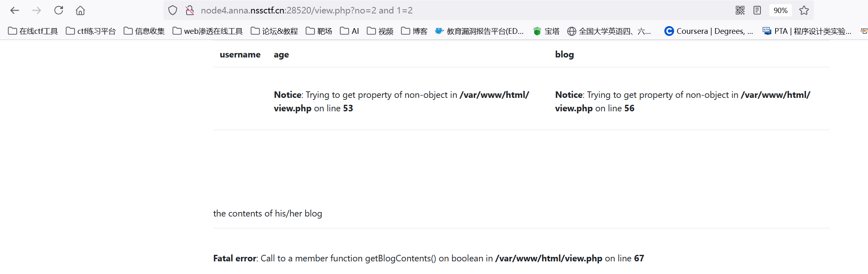Click the forward navigation arrow
The height and width of the screenshot is (274, 868).
click(x=37, y=11)
